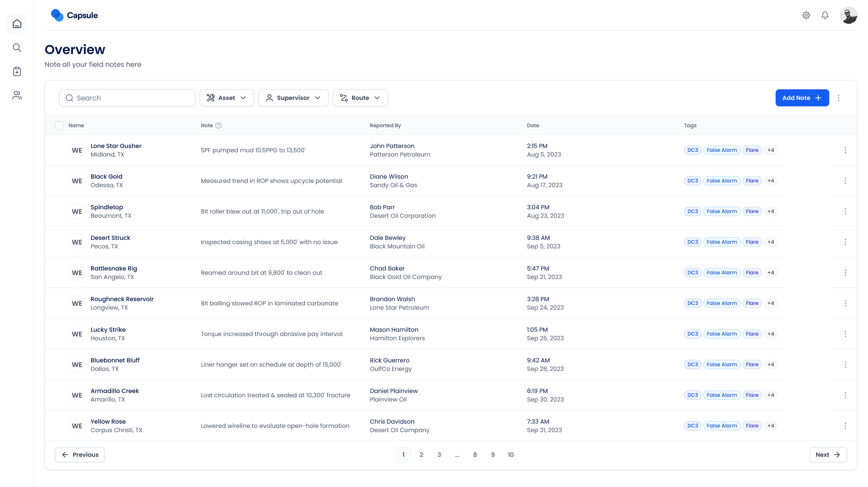Select the People icon in the sidebar
Image resolution: width=868 pixels, height=487 pixels.
point(17,95)
